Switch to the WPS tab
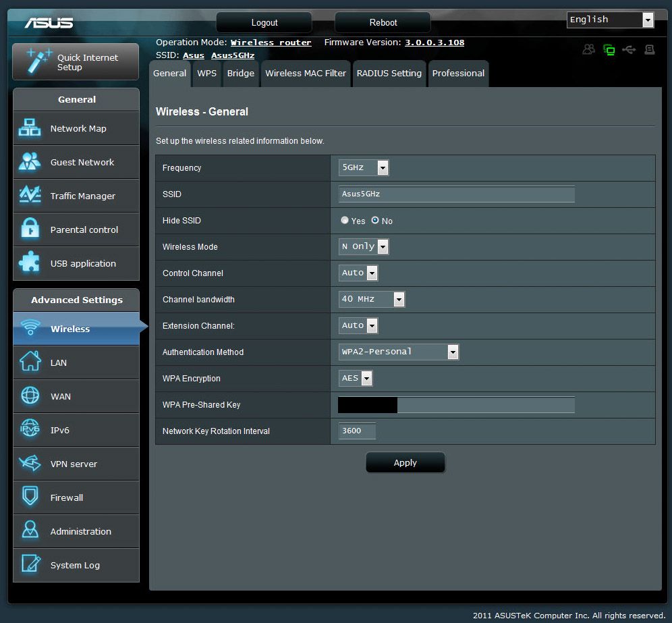The width and height of the screenshot is (672, 623). pos(206,74)
